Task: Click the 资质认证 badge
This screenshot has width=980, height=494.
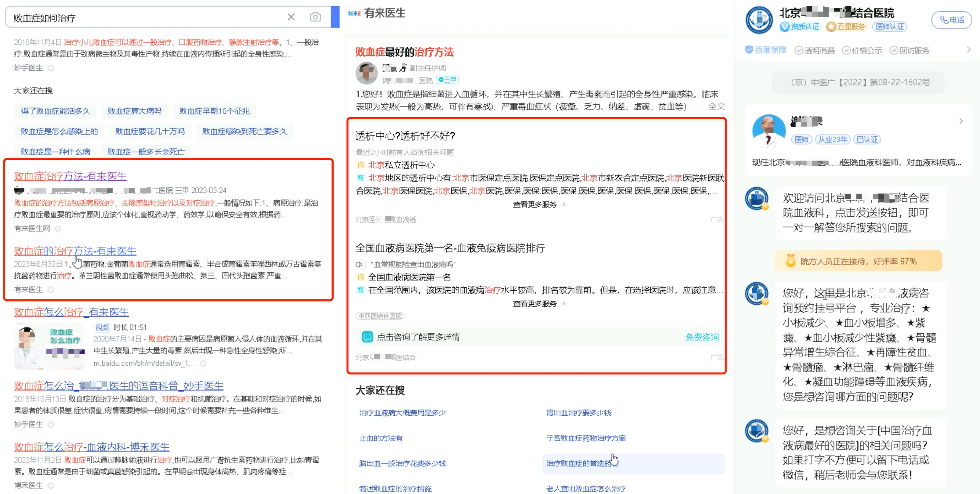Action: coord(799,26)
